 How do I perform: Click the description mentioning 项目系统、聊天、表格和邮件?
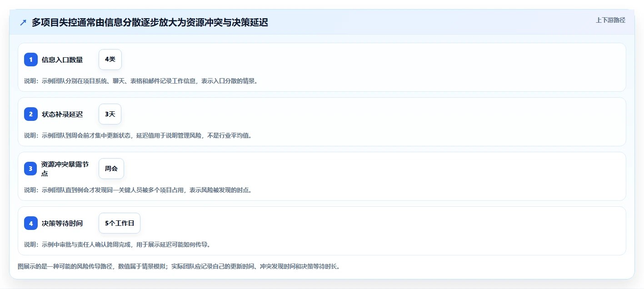tap(141, 81)
